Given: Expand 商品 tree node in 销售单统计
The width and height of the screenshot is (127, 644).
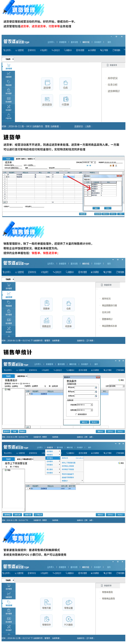Looking at the screenshot, I should click(x=6, y=389).
